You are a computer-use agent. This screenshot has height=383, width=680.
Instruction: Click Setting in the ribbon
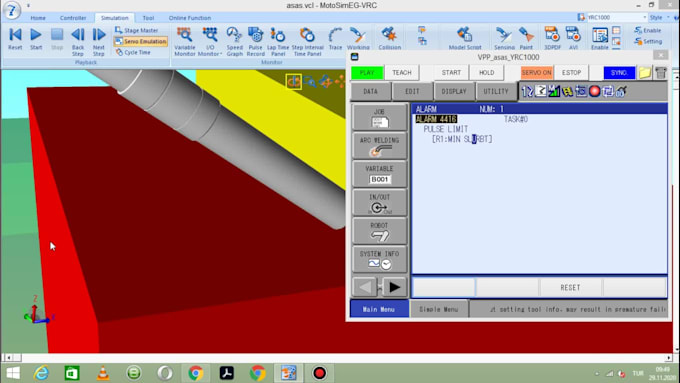pos(648,42)
